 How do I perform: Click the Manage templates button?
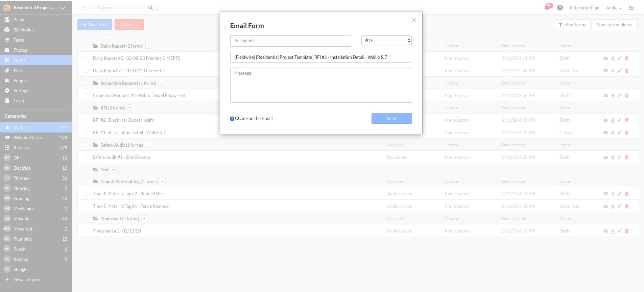tap(614, 25)
